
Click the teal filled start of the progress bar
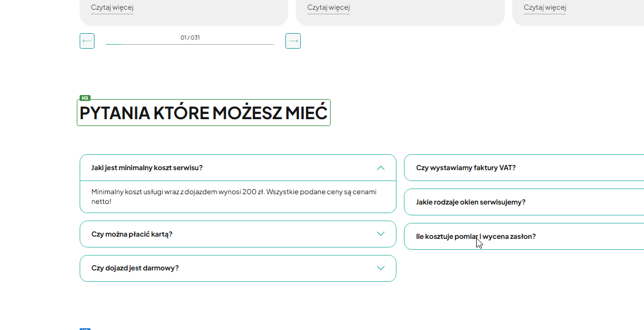pyautogui.click(x=113, y=44)
